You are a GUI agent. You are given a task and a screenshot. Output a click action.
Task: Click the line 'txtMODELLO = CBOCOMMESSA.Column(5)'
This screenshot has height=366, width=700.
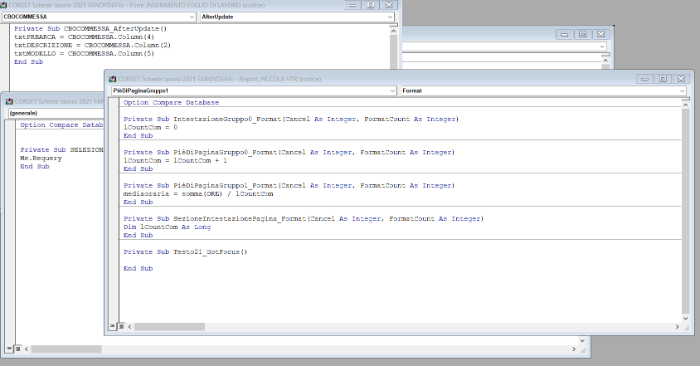pyautogui.click(x=84, y=54)
